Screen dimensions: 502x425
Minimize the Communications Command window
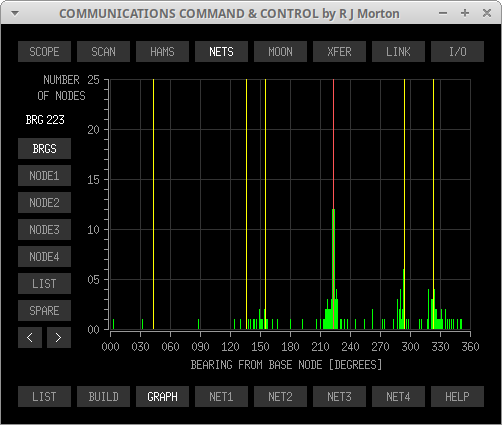coord(443,13)
